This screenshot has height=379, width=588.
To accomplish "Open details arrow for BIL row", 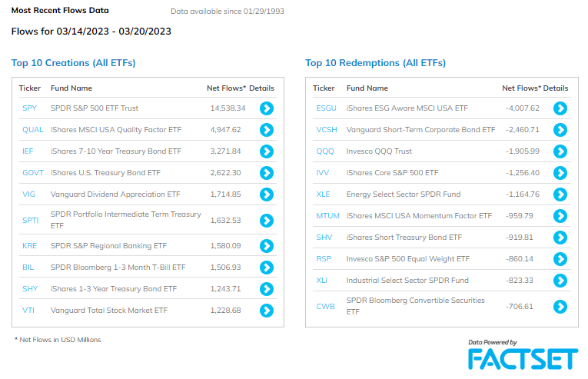I will click(x=267, y=268).
